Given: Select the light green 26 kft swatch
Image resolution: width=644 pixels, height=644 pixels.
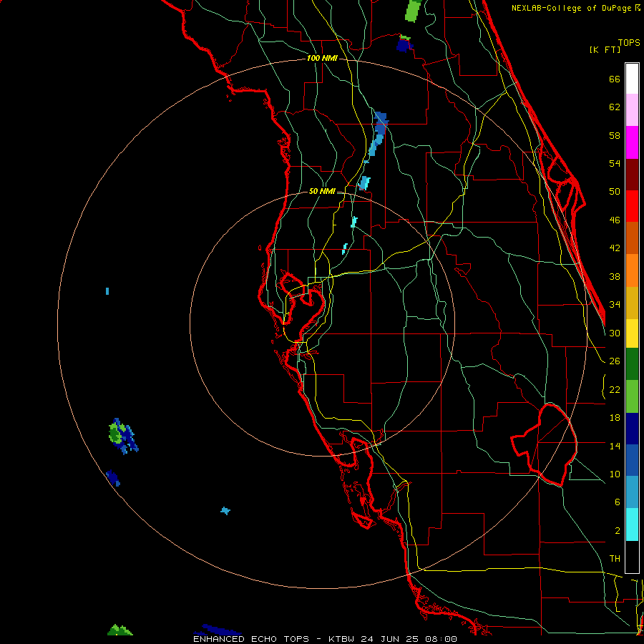Looking at the screenshot, I should pyautogui.click(x=632, y=396).
